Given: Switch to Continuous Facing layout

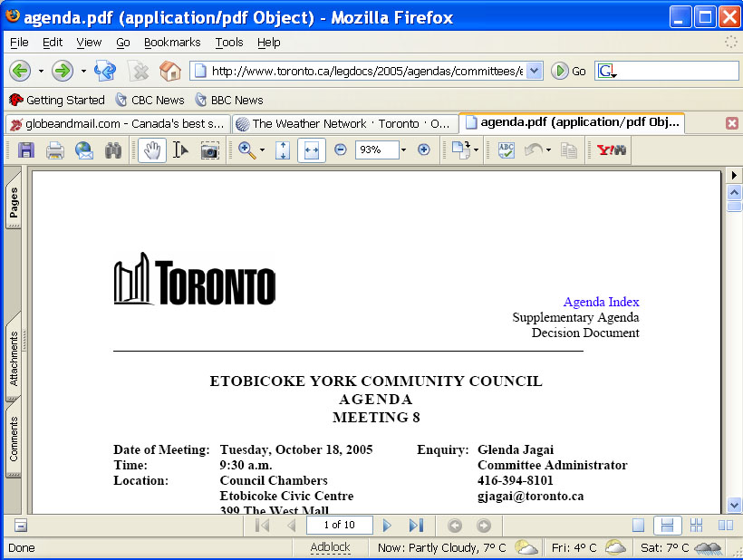Looking at the screenshot, I should pyautogui.click(x=696, y=525).
